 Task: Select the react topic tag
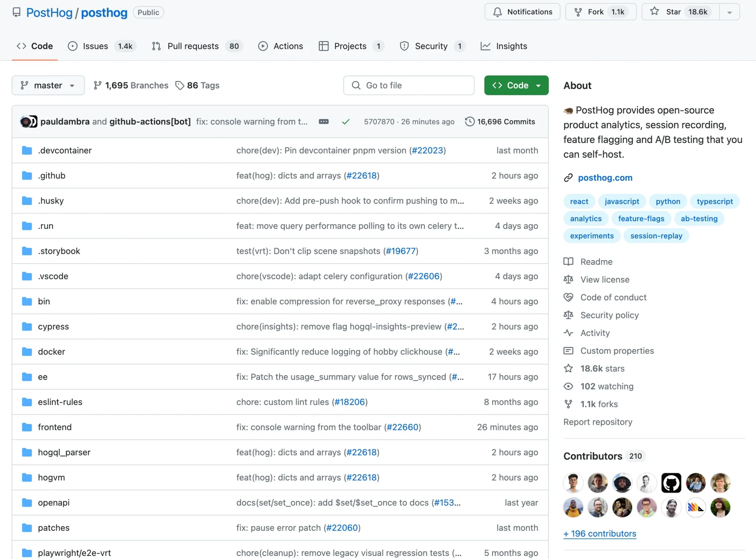pyautogui.click(x=579, y=202)
